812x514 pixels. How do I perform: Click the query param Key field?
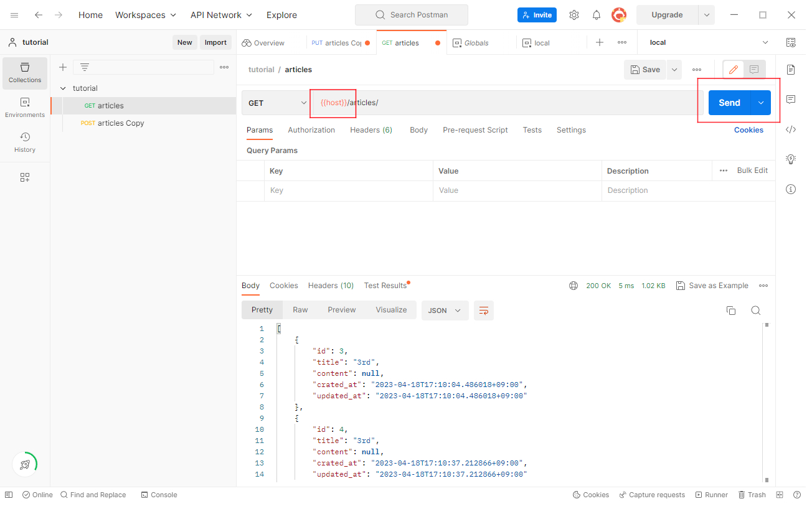(349, 190)
